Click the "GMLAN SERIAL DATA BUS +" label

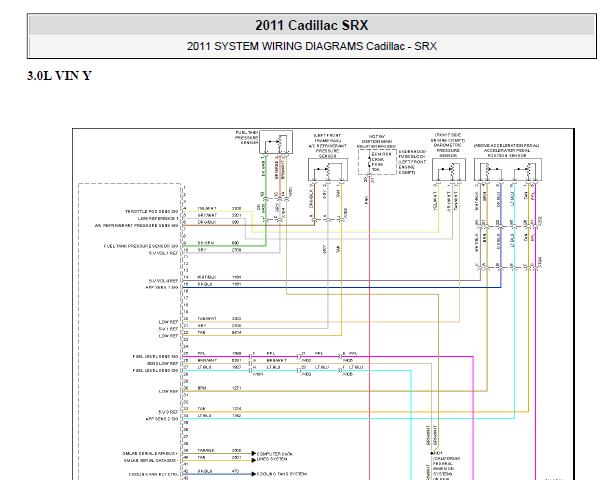150,454
